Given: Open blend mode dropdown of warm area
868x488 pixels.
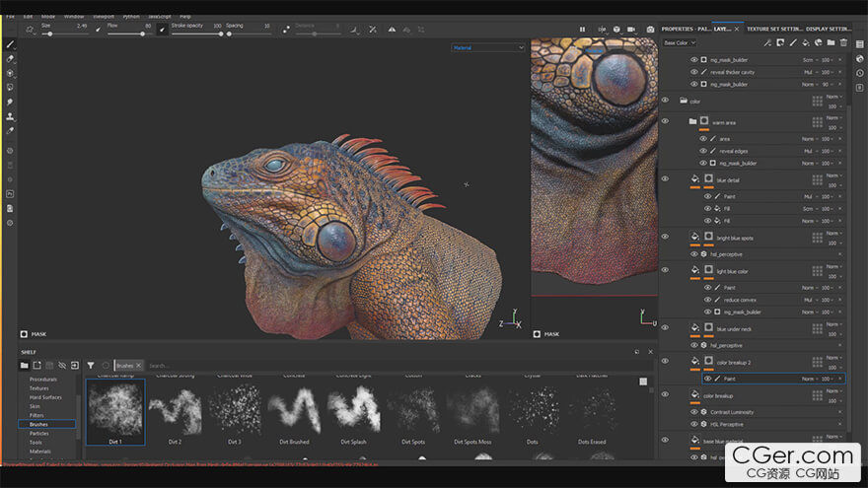Looking at the screenshot, I should (834, 118).
